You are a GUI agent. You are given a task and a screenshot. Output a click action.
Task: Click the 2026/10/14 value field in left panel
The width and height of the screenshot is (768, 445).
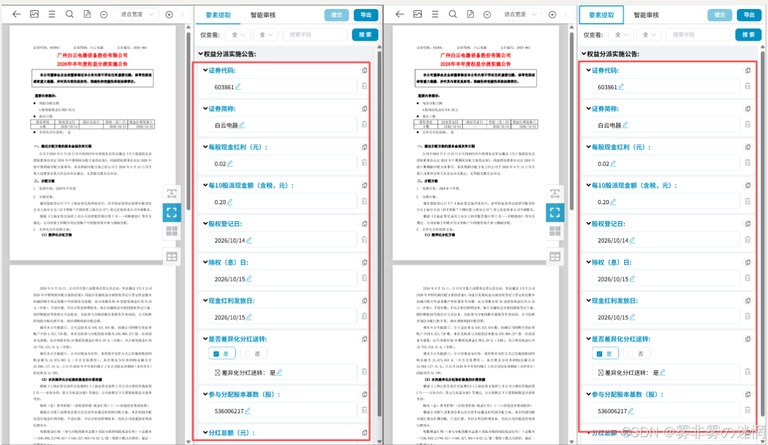tap(282, 240)
